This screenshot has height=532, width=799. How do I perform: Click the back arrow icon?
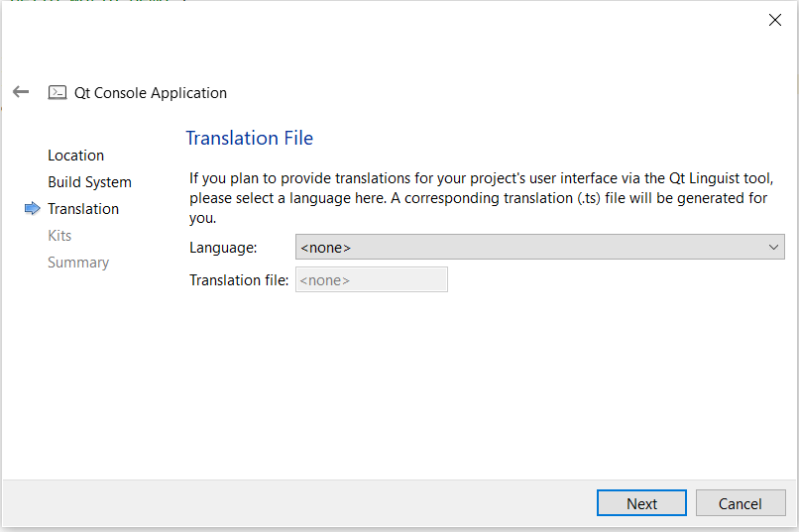pos(21,92)
